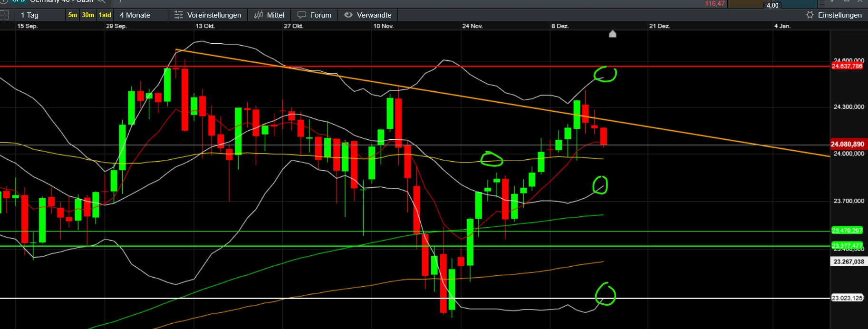
Task: Click the triangle marker on the time axis
Action: 613,34
